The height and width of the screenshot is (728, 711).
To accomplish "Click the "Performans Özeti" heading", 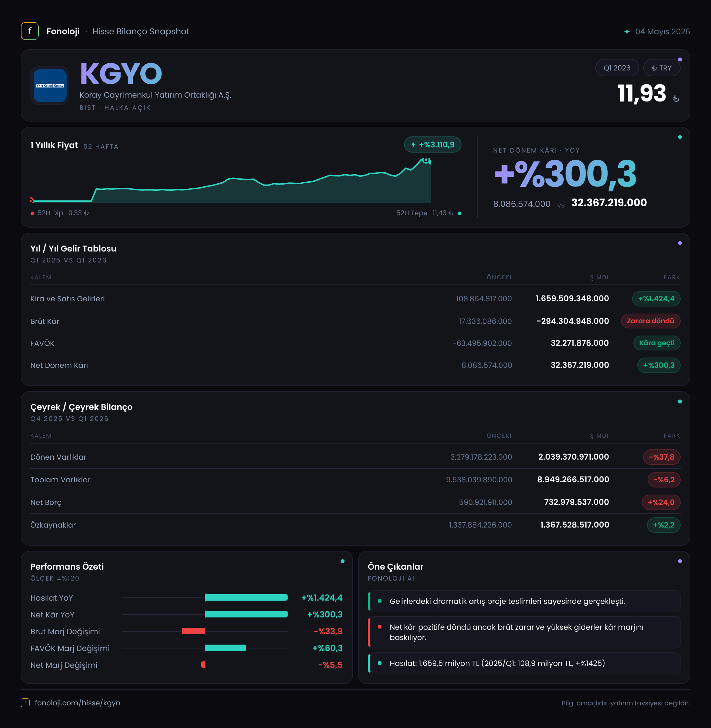I will pos(67,567).
